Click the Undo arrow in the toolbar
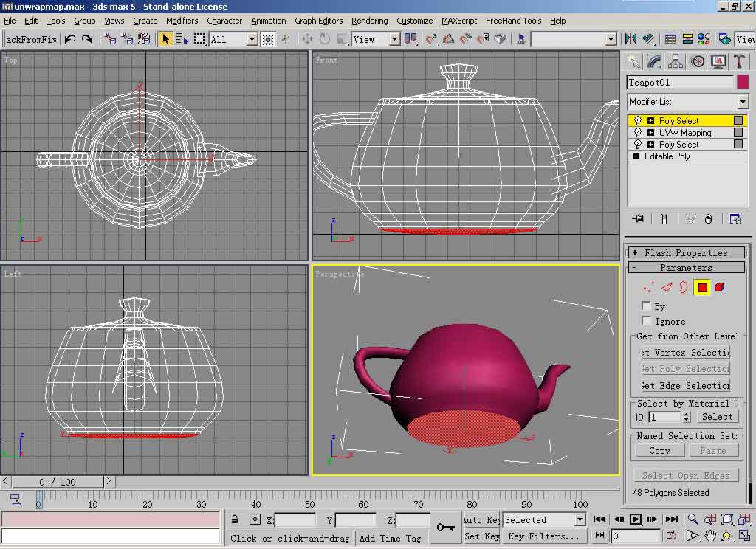The height and width of the screenshot is (549, 756). (70, 39)
